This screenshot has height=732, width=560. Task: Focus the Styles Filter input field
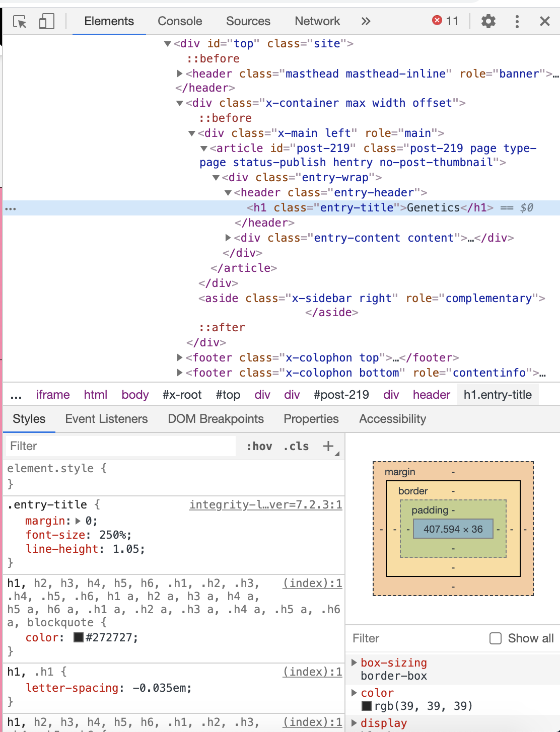pyautogui.click(x=120, y=446)
